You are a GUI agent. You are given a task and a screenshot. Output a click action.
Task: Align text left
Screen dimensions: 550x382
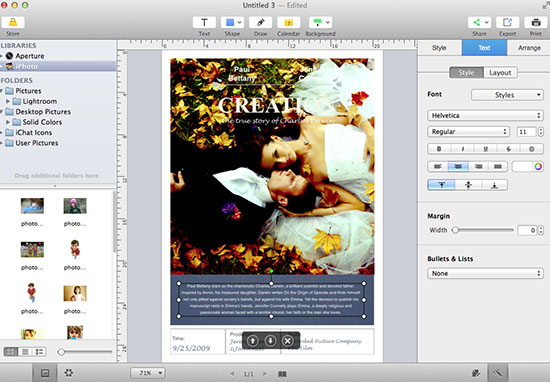click(438, 166)
